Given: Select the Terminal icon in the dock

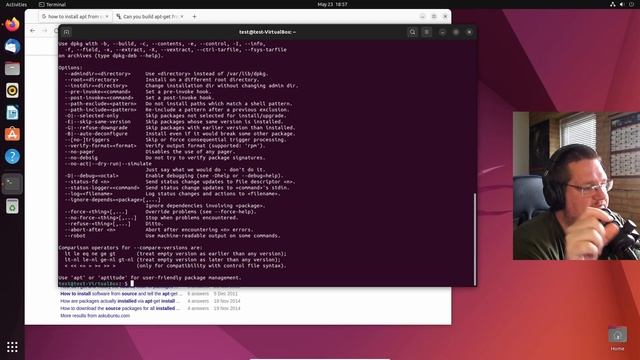Looking at the screenshot, I should pos(12,184).
